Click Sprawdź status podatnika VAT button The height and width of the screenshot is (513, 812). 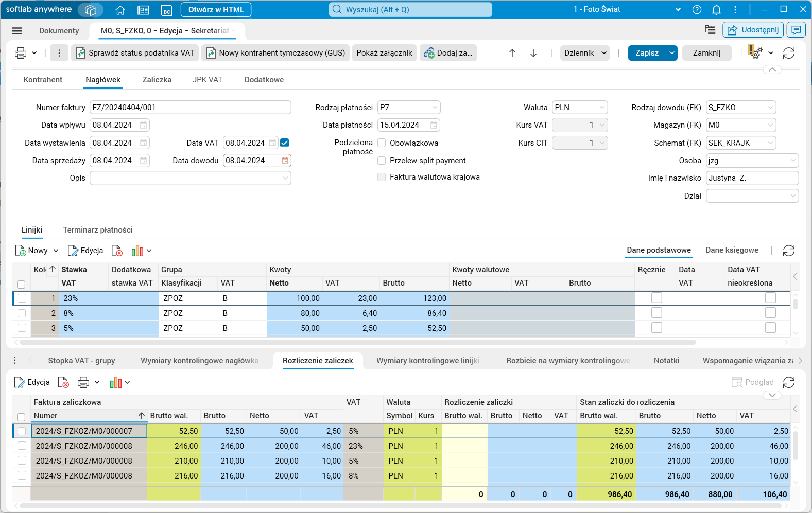coord(135,53)
